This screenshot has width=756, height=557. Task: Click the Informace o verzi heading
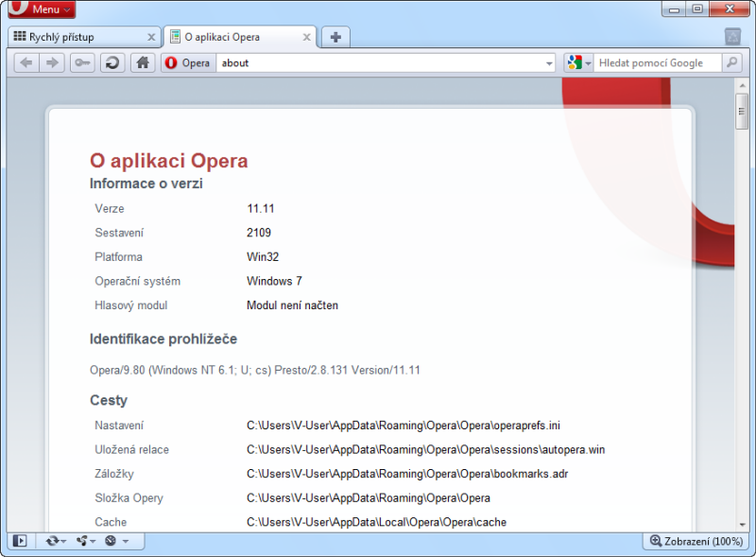146,183
